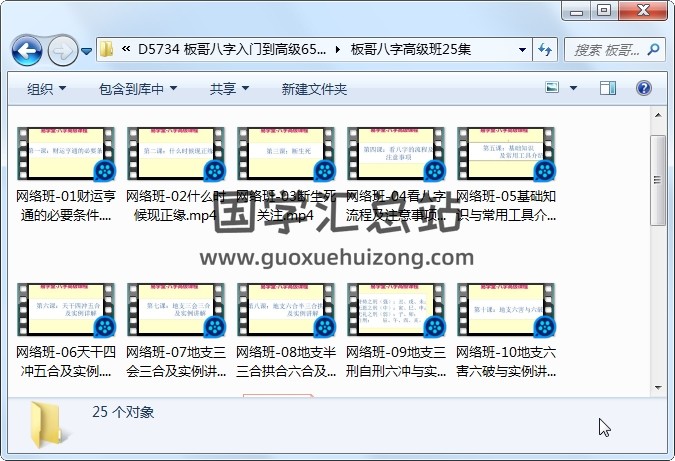Show hidden path levels via double chevron

[126, 49]
